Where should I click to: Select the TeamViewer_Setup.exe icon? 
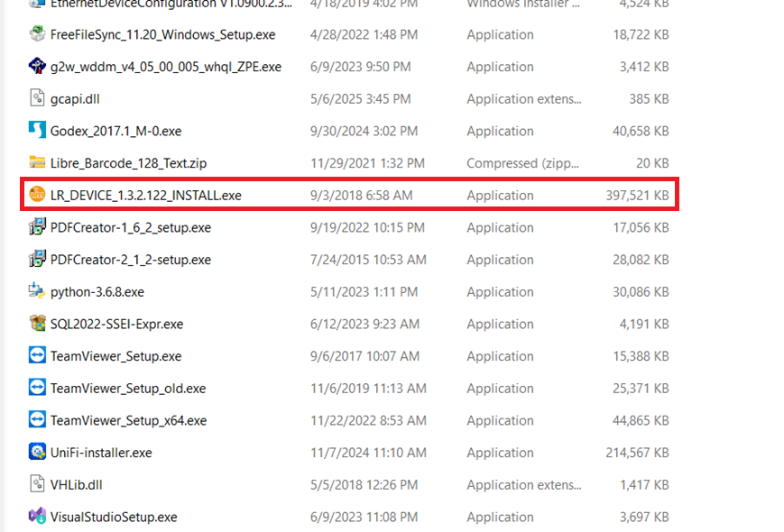37,355
